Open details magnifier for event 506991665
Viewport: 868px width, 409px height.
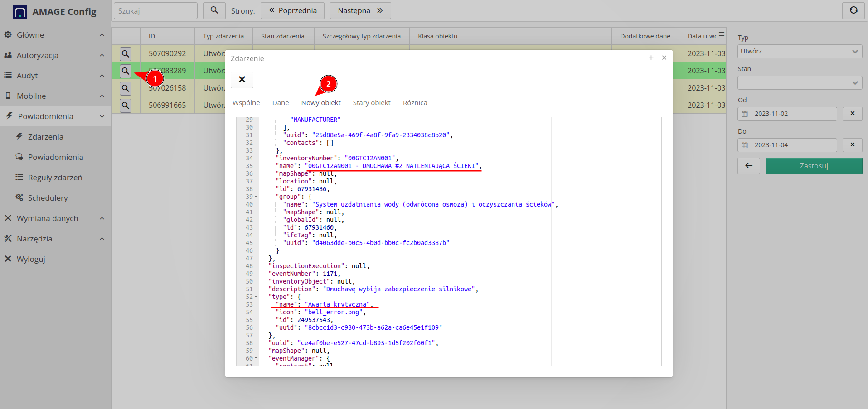(x=126, y=106)
